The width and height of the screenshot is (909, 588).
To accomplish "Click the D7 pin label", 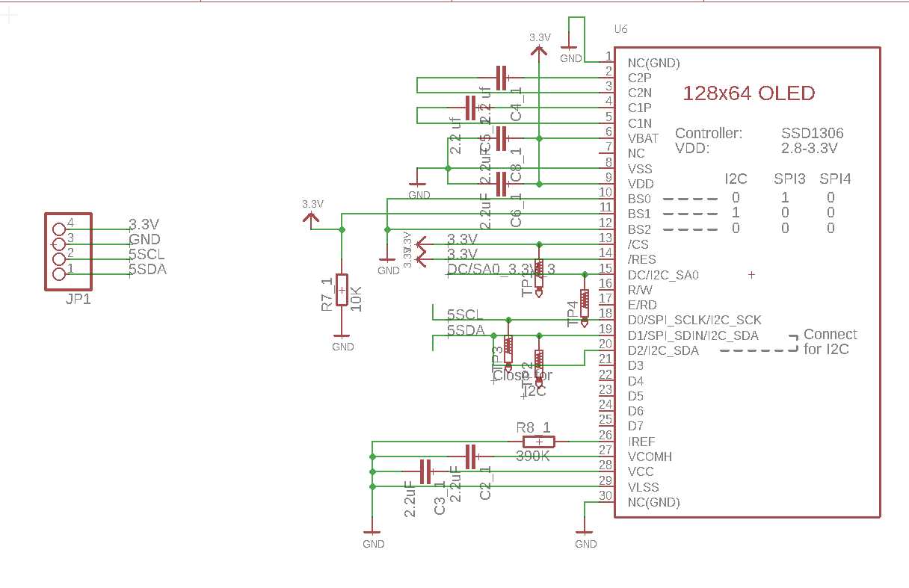I will (x=635, y=427).
